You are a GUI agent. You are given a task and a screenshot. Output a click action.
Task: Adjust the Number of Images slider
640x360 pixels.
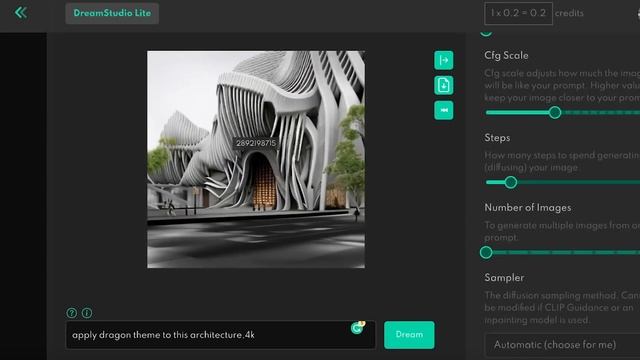point(486,253)
